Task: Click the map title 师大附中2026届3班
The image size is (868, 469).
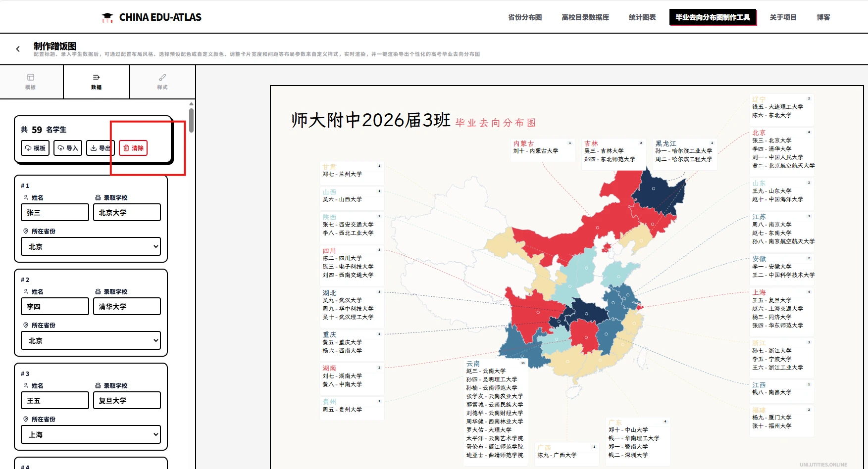Action: point(371,120)
